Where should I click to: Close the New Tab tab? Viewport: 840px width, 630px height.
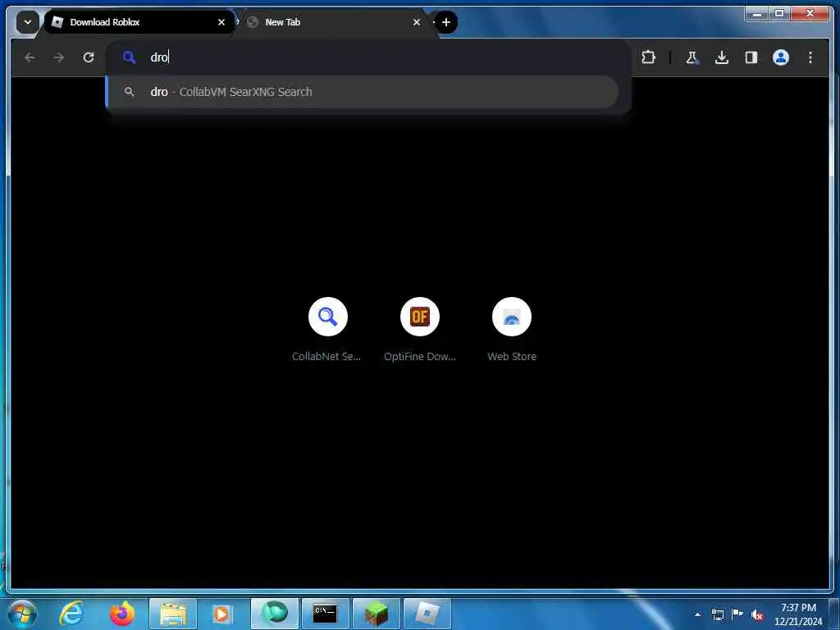point(417,22)
